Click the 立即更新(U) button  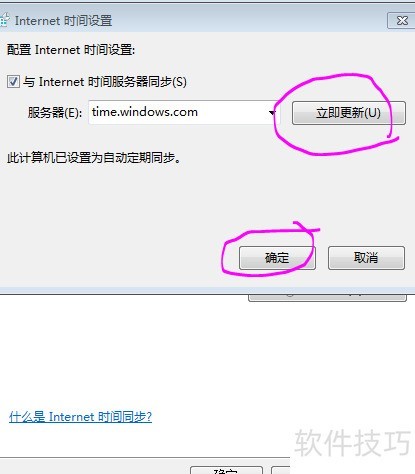pos(349,113)
